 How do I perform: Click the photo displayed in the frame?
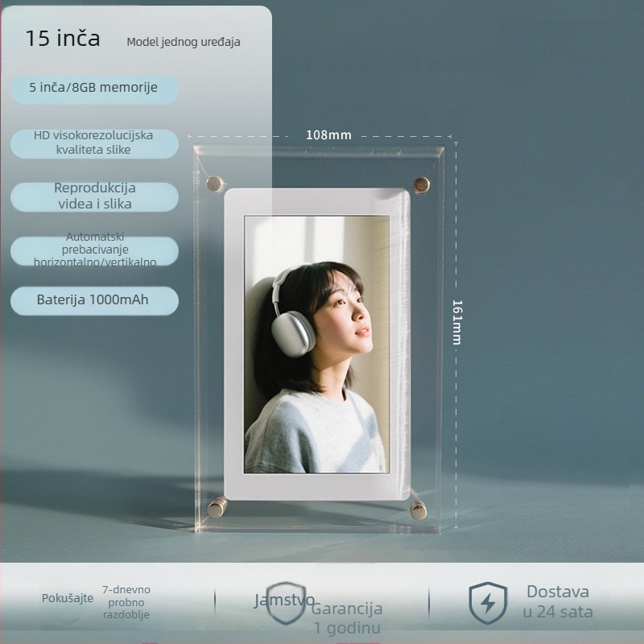pos(316,345)
